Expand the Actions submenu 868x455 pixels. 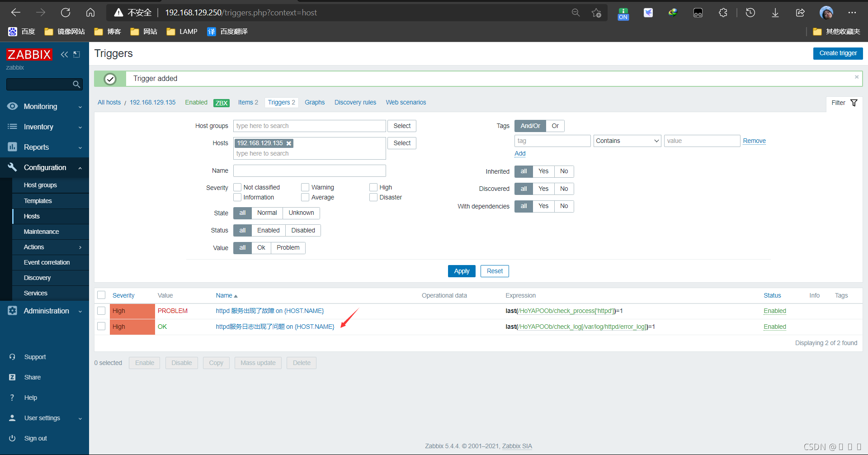51,247
